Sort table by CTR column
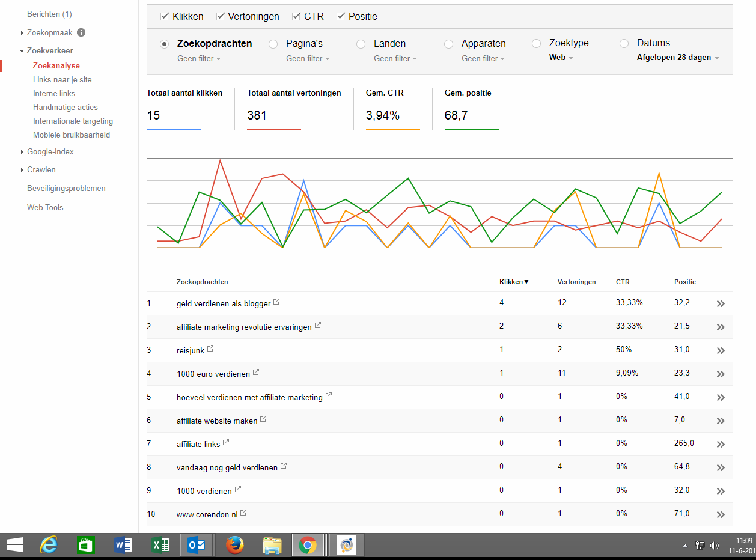Image resolution: width=756 pixels, height=560 pixels. 623,282
